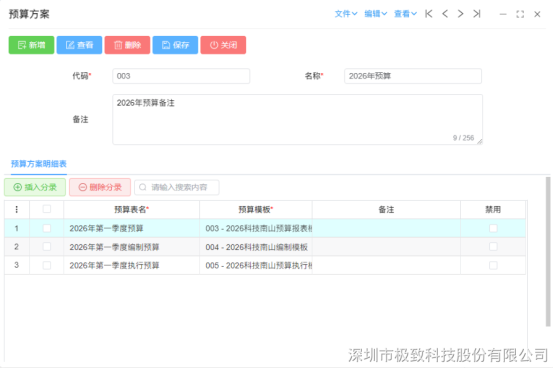
Task: Click the 备注 column header in the table
Action: pos(386,210)
